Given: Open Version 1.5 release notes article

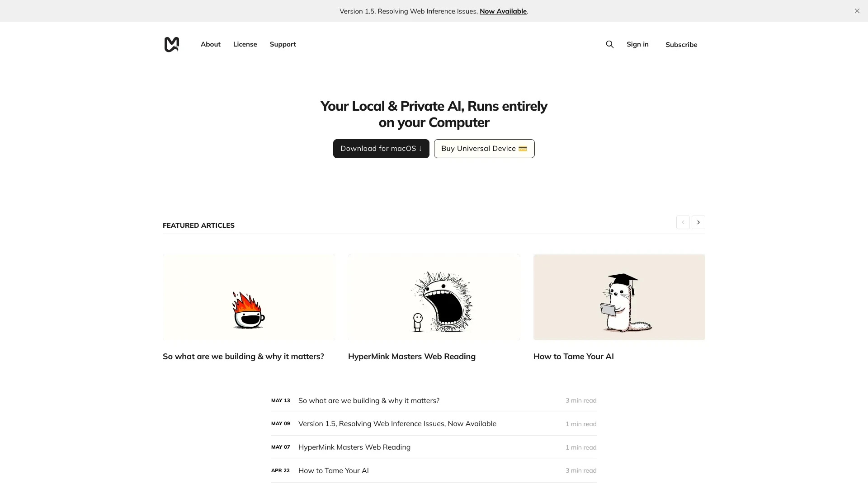Looking at the screenshot, I should pos(397,423).
